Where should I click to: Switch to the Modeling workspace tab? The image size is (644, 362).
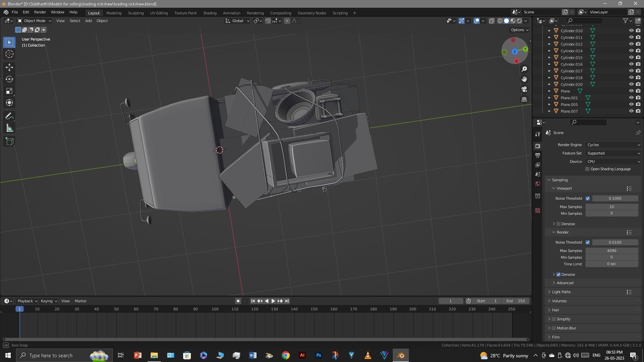pos(114,13)
